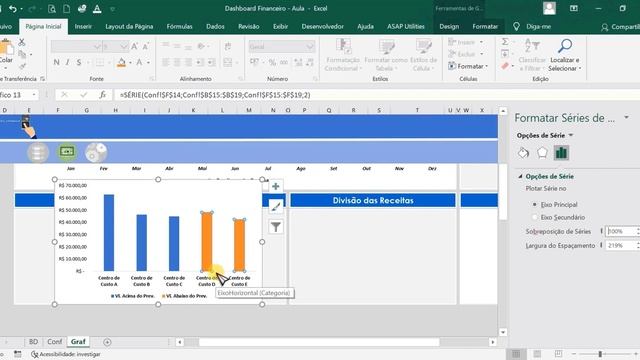The height and width of the screenshot is (360, 640).
Task: Click the vertical scrollbar down arrow
Action: pos(503,332)
